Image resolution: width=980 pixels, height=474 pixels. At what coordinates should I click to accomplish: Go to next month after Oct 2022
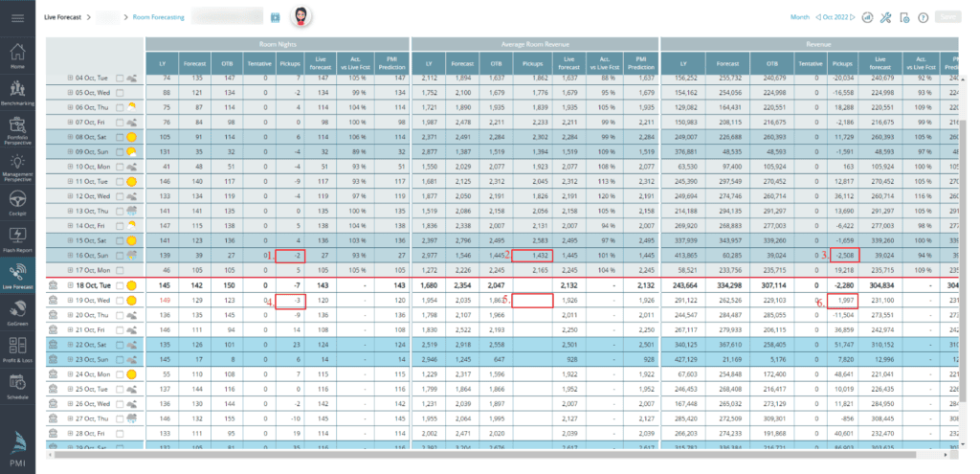pyautogui.click(x=851, y=17)
